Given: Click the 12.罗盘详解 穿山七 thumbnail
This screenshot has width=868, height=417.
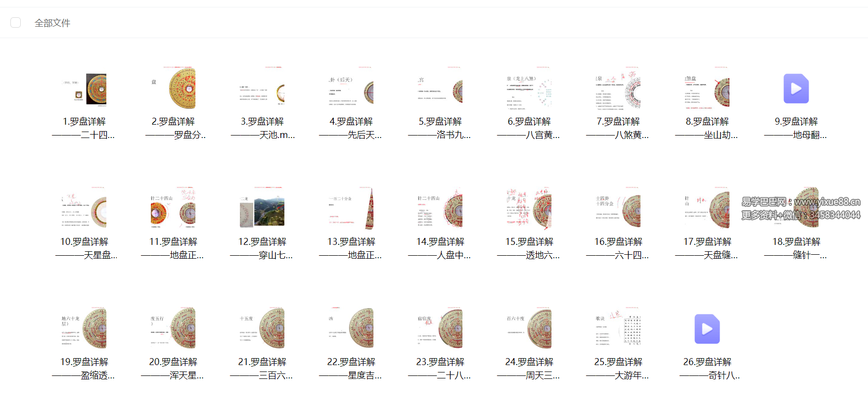Looking at the screenshot, I should (262, 209).
